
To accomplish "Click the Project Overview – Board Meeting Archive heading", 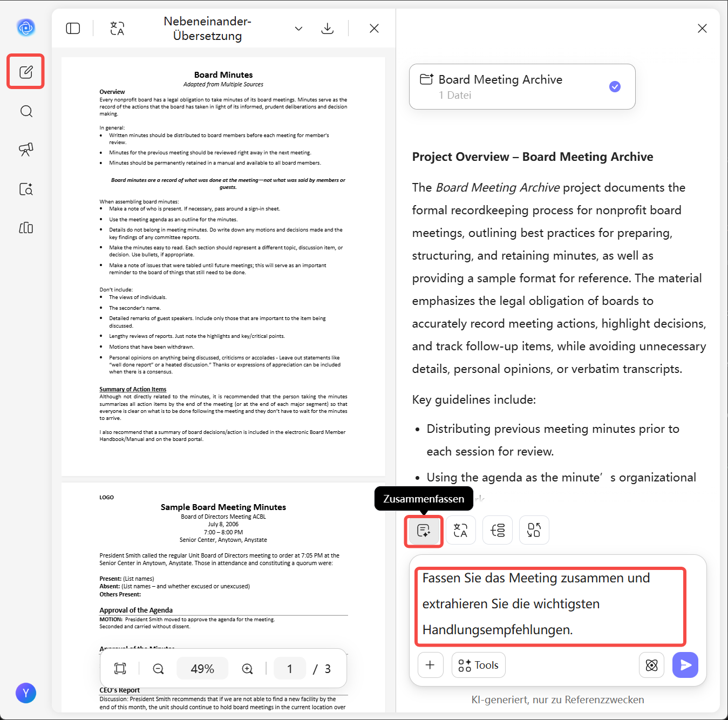I will [x=533, y=157].
